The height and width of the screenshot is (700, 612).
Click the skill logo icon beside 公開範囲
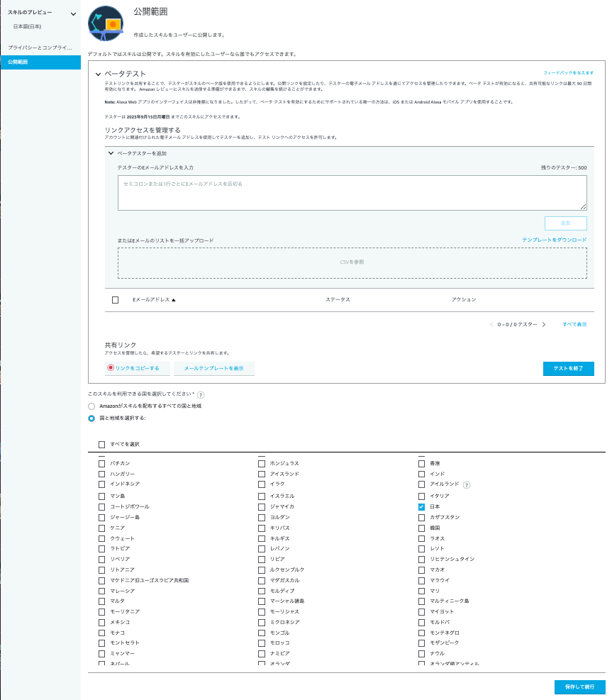point(104,23)
